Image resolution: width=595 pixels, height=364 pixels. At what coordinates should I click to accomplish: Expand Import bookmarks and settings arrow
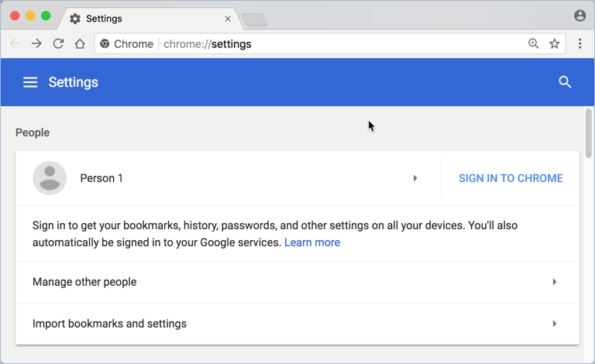point(555,324)
